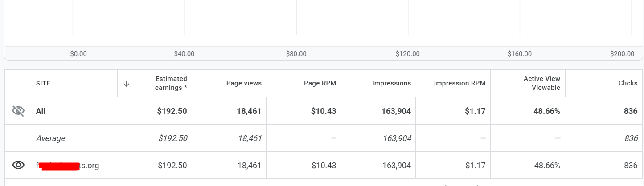Click the Clicks column header
Screen dimensions: 644x186
(628, 83)
